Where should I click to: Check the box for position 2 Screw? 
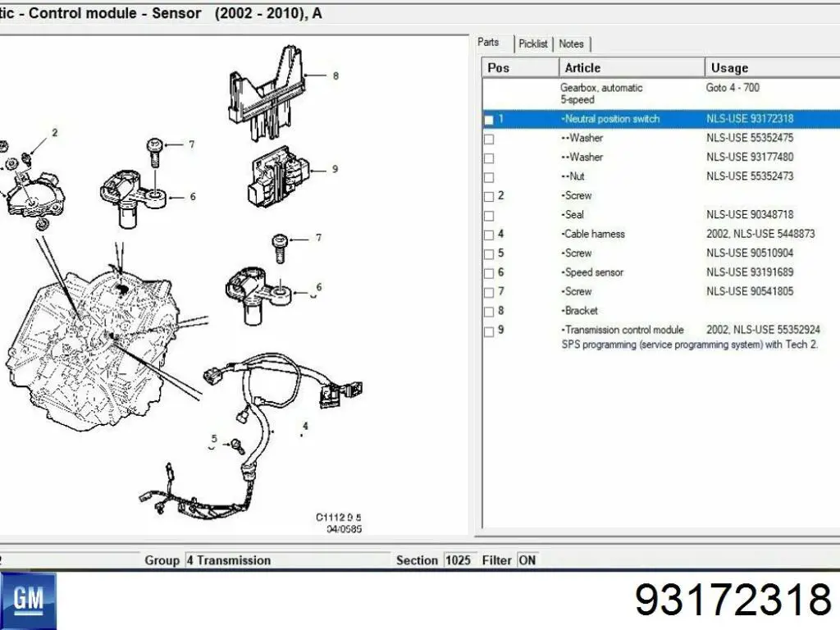tap(489, 197)
